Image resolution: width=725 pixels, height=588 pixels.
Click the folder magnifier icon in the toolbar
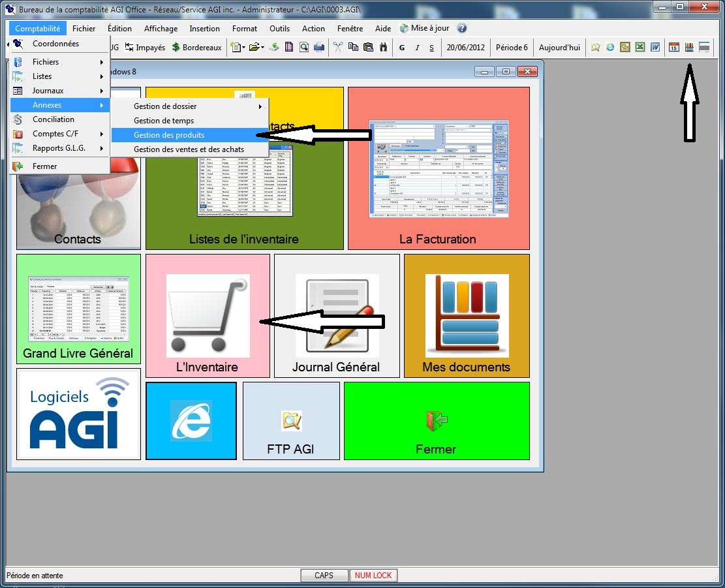pyautogui.click(x=595, y=47)
